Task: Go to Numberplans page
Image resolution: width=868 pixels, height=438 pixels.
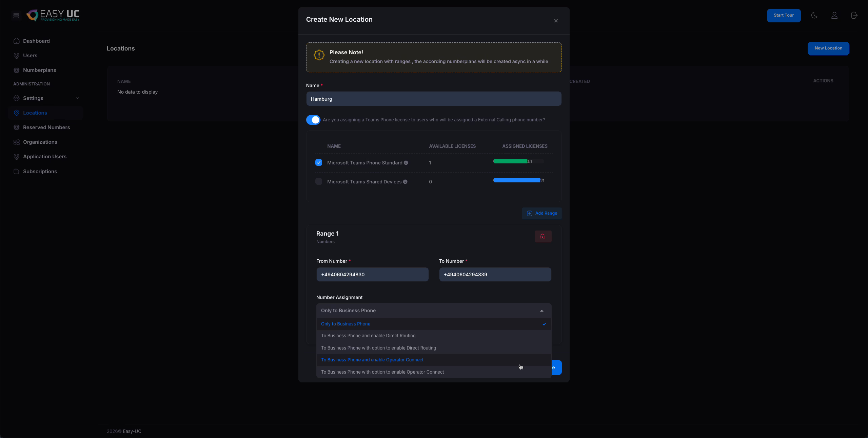Action: click(39, 70)
